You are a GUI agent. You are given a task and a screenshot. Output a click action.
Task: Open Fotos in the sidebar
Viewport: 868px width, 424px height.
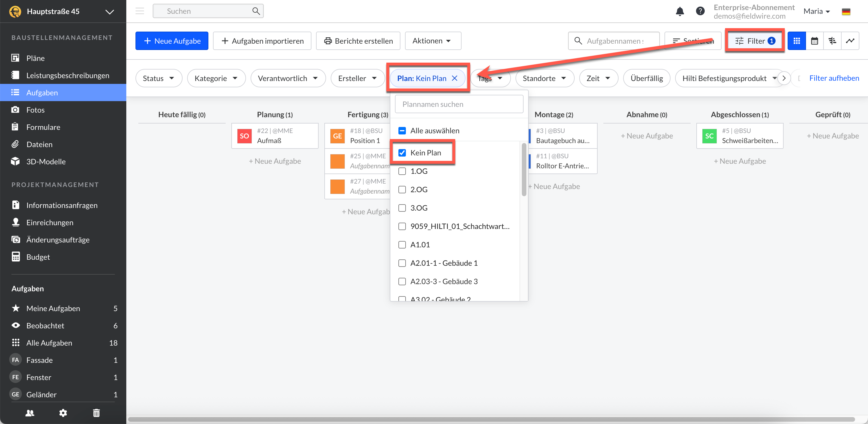[x=35, y=110]
